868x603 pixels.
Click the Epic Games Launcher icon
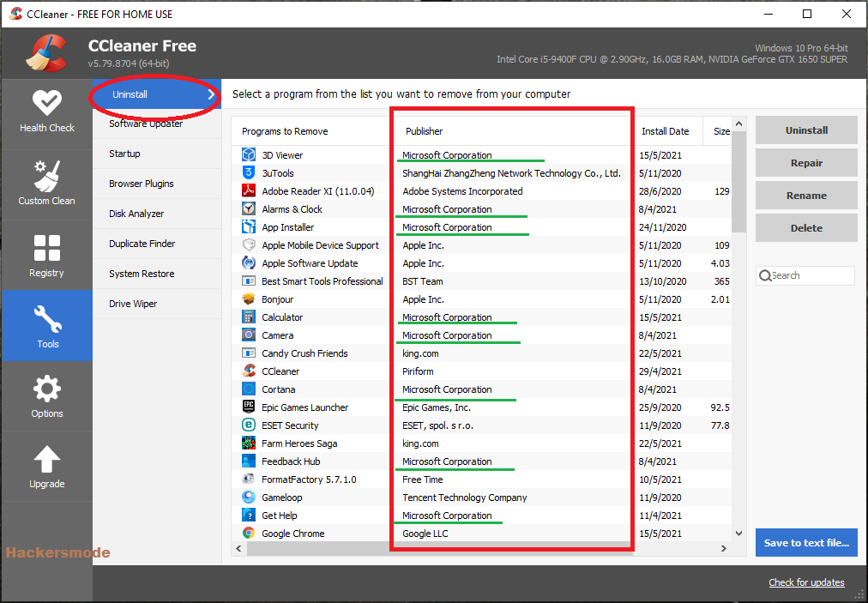249,407
